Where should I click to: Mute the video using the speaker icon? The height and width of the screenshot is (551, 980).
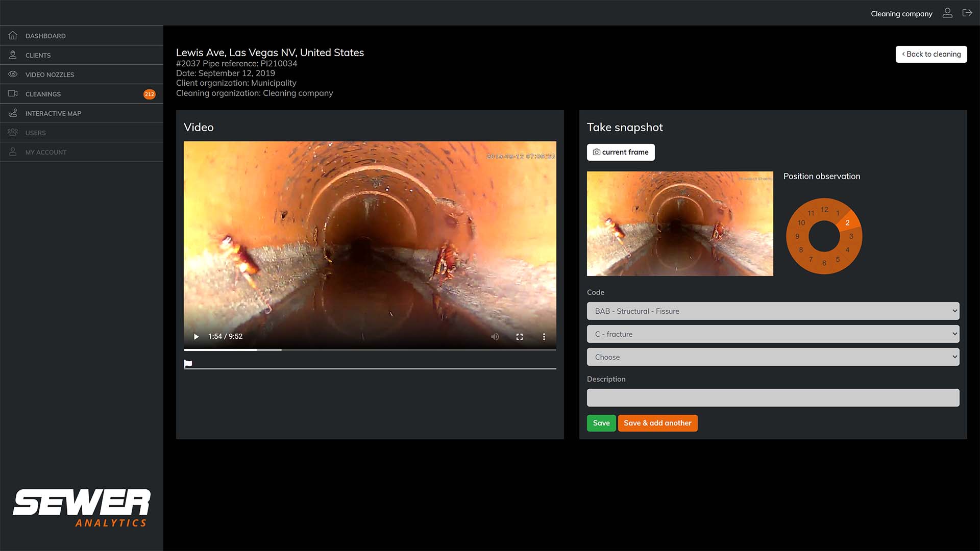point(495,337)
